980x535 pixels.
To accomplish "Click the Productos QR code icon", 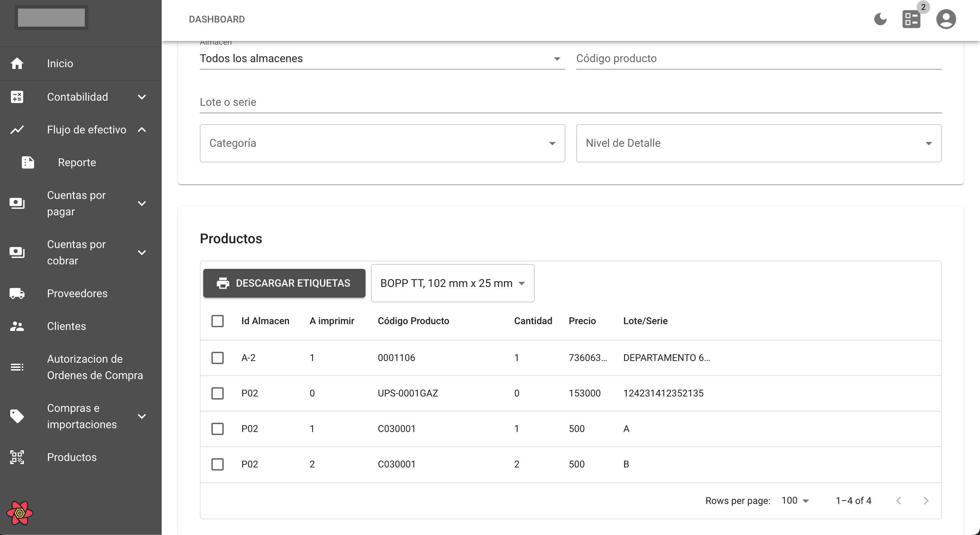I will [x=17, y=457].
